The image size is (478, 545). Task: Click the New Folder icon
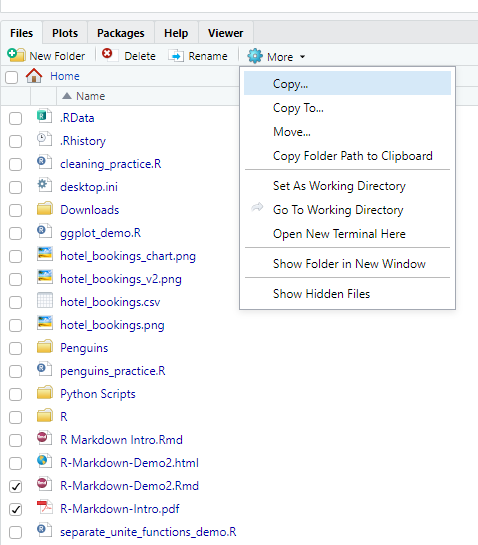pos(16,55)
